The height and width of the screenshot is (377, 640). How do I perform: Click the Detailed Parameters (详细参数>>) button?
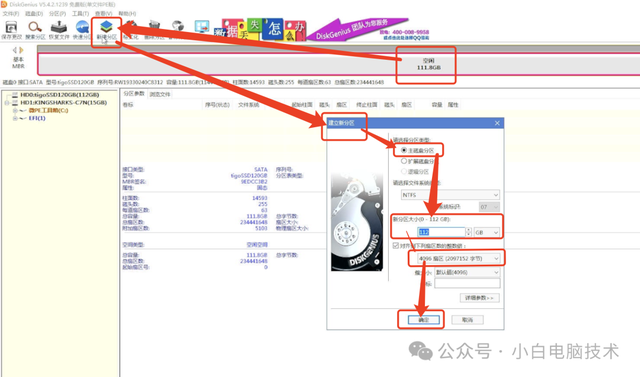[479, 298]
